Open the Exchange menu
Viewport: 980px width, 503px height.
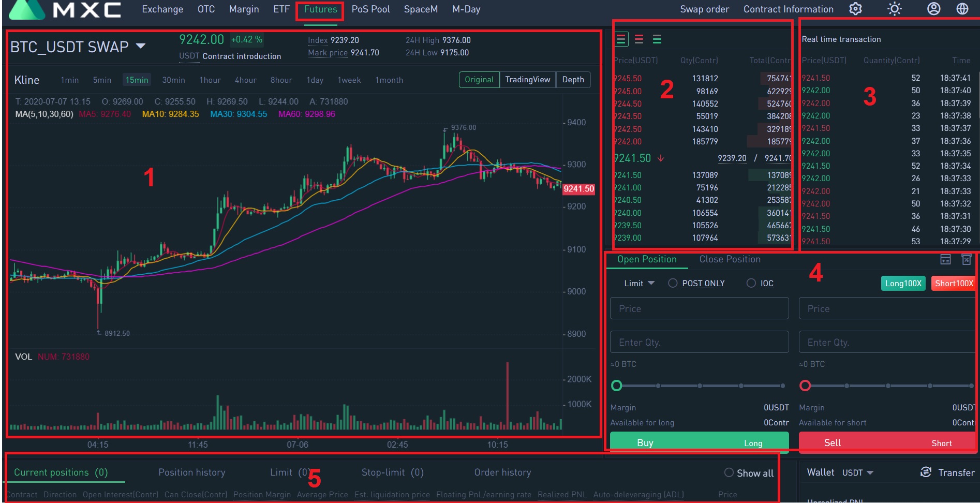[x=162, y=9]
